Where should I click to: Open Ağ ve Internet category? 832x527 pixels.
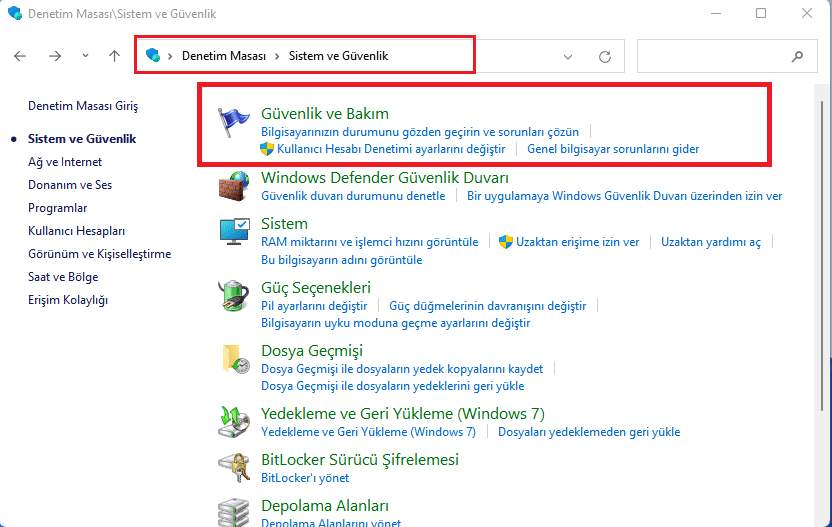(65, 162)
